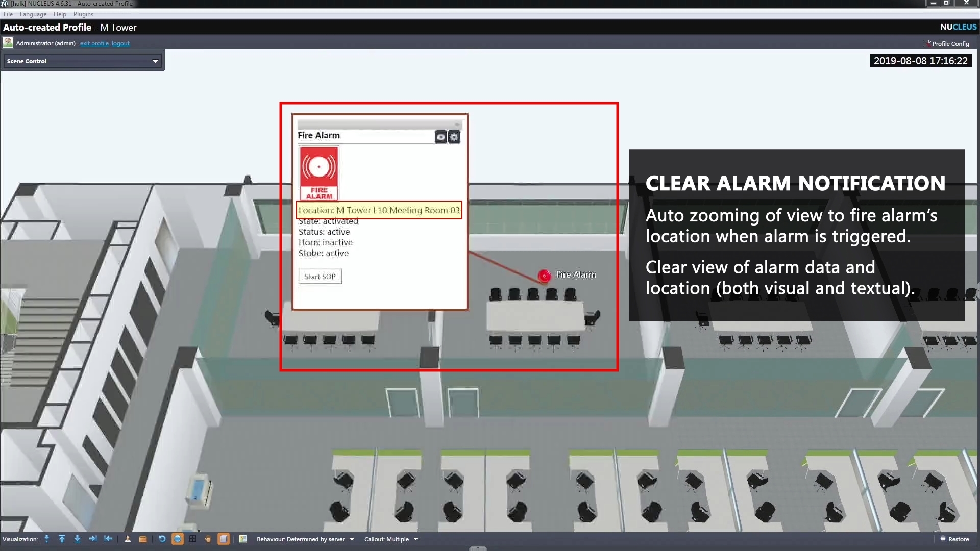Click the move-right arrow visualization icon
The image size is (980, 551).
pyautogui.click(x=92, y=539)
